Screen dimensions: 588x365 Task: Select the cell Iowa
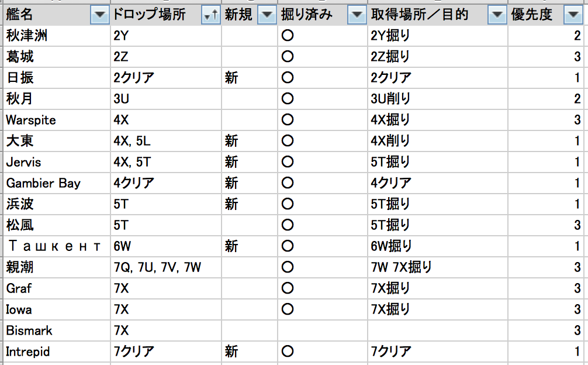(57, 309)
